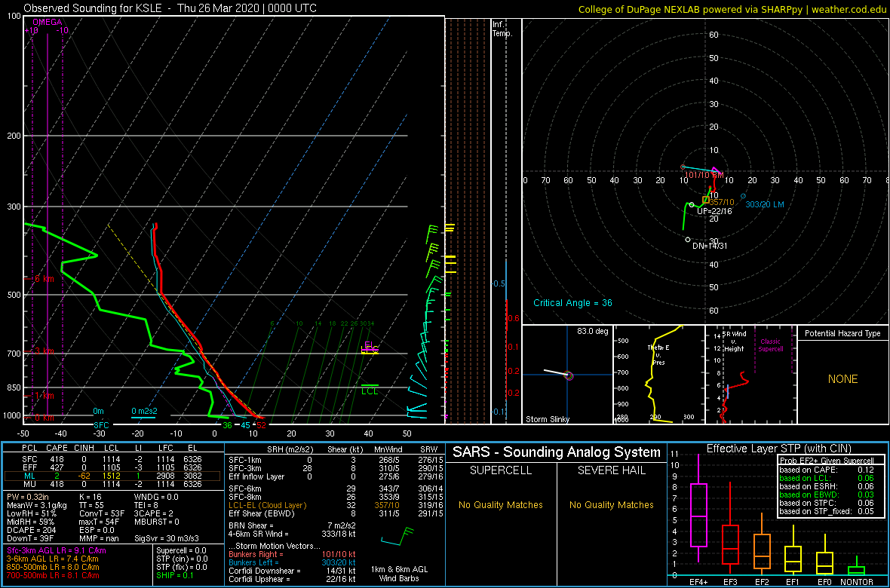The image size is (890, 588).
Task: Click the green 'SHIP = 0.1' value
Action: [x=176, y=576]
